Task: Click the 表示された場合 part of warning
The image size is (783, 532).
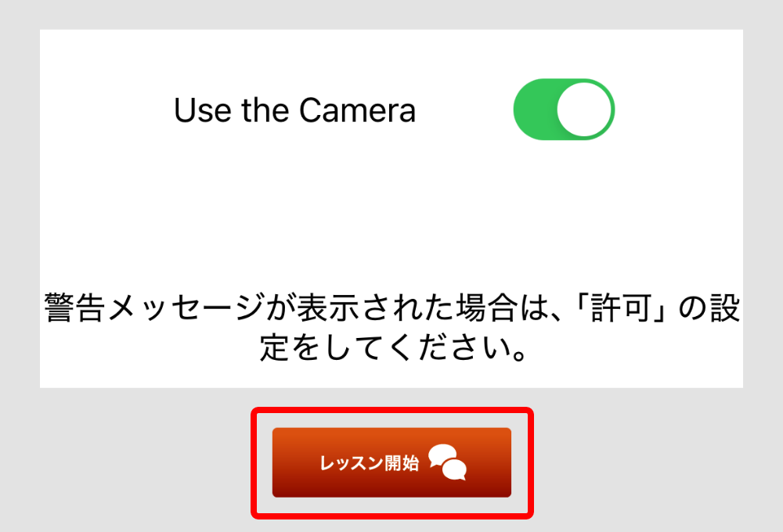Action: click(x=406, y=308)
